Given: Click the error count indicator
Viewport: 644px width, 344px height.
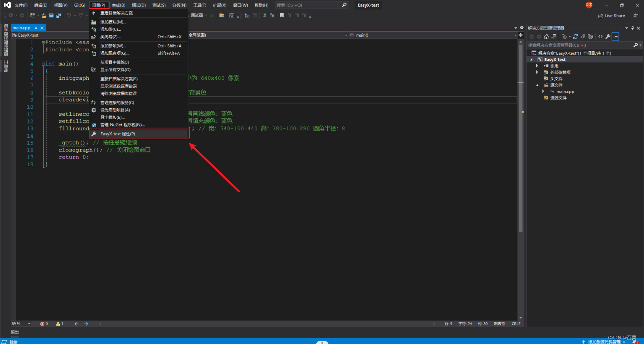Looking at the screenshot, I should tap(44, 324).
